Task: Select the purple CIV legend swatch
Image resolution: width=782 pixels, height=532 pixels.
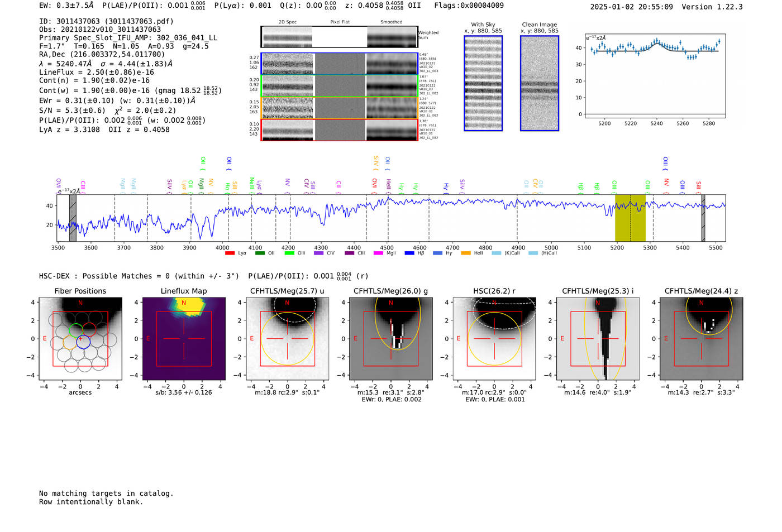Action: click(319, 253)
